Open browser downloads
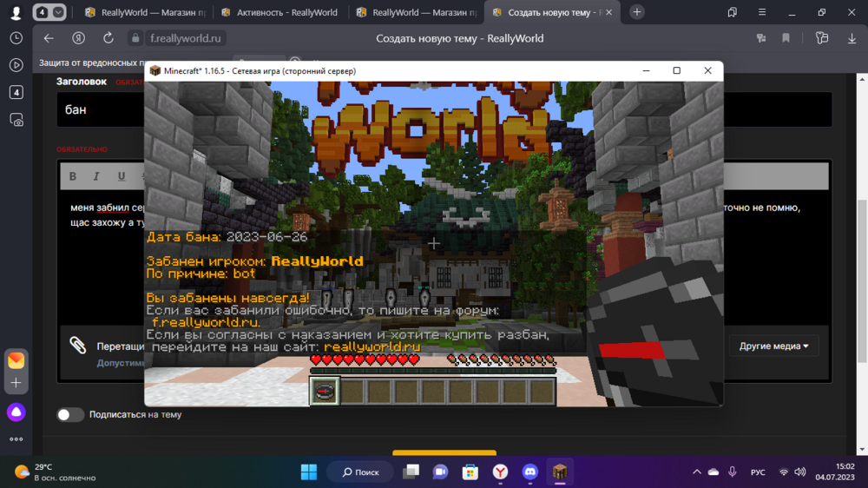The width and height of the screenshot is (868, 488). (x=852, y=38)
